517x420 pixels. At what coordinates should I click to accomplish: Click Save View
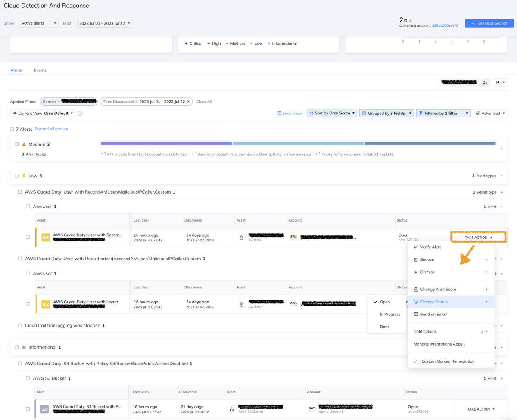[290, 114]
